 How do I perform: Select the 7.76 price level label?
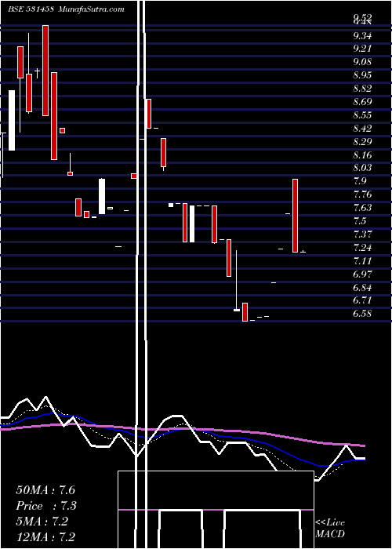pos(362,195)
